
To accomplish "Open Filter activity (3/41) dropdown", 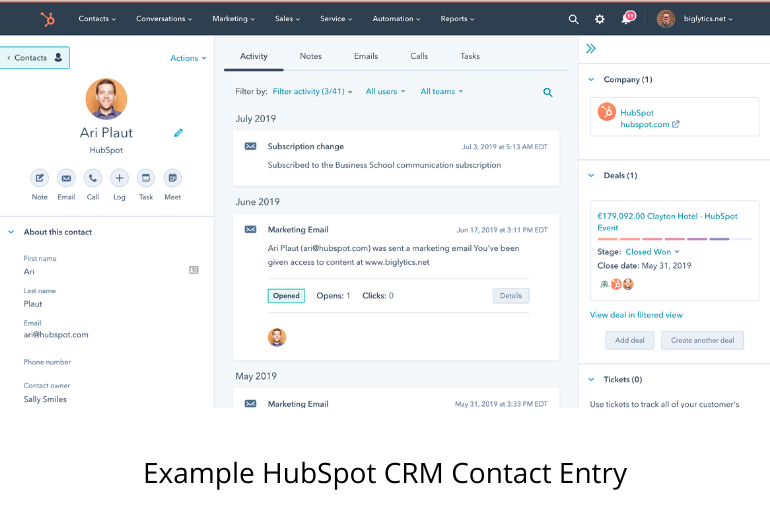I will (312, 91).
